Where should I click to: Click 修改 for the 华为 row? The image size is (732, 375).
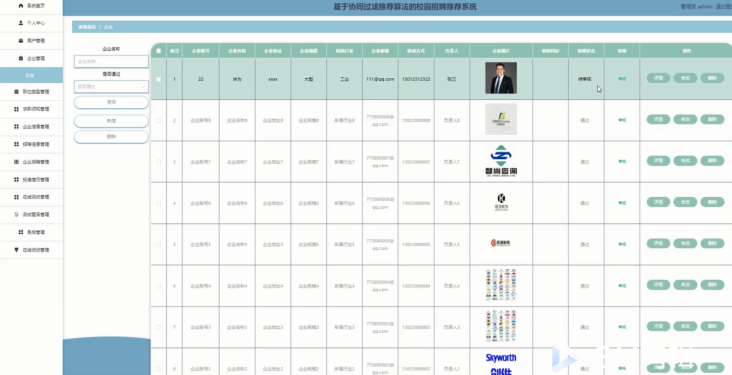[685, 78]
